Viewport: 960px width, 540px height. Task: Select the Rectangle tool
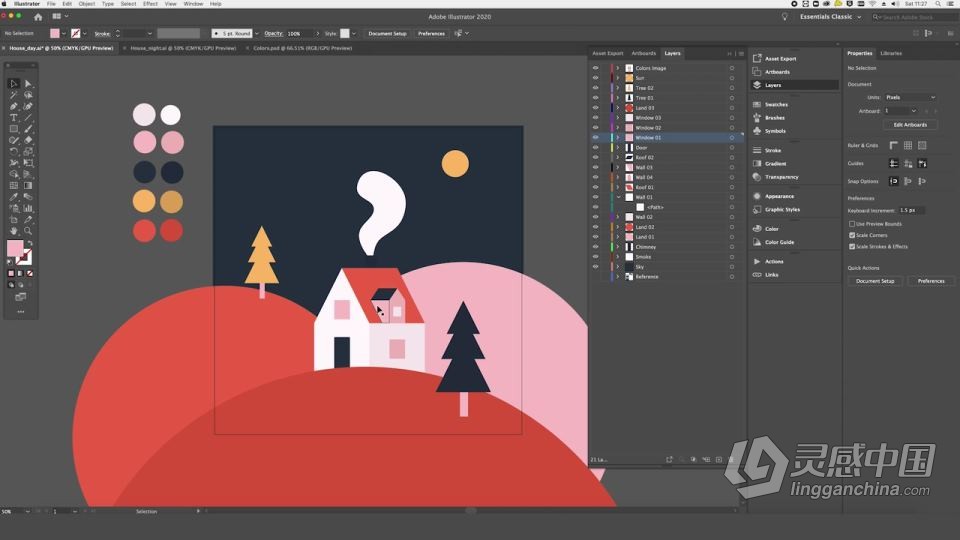pyautogui.click(x=13, y=129)
